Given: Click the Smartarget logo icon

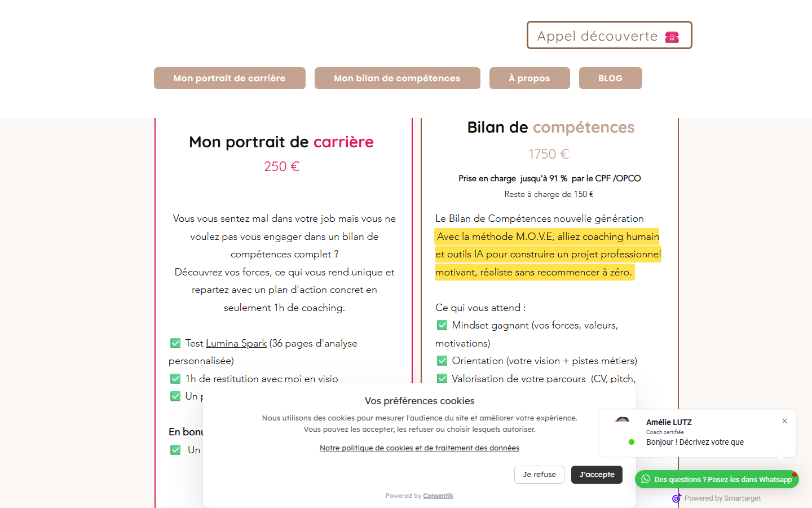Looking at the screenshot, I should pos(677,498).
